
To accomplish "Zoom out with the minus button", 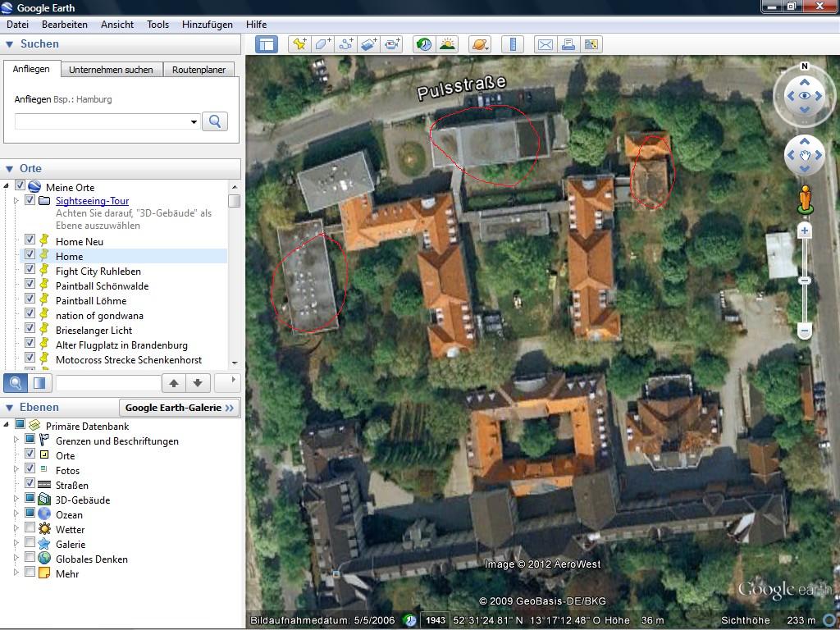I will click(804, 331).
